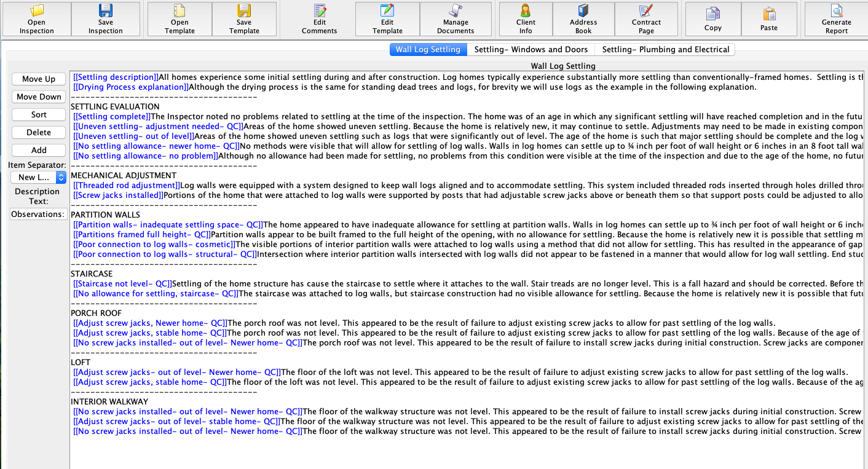Viewport: 868px width, 469px height.
Task: Click the PARTITION WALLS heading
Action: pyautogui.click(x=105, y=215)
